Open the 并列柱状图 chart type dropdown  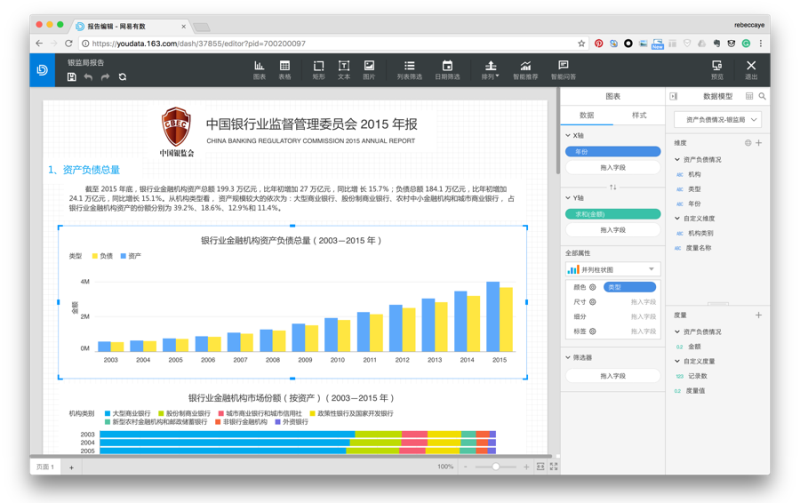(613, 269)
